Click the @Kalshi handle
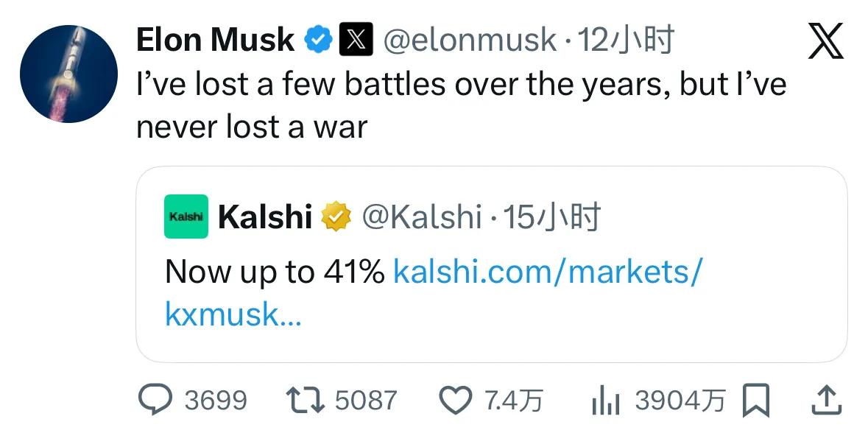This screenshot has height=447, width=868. tap(421, 217)
